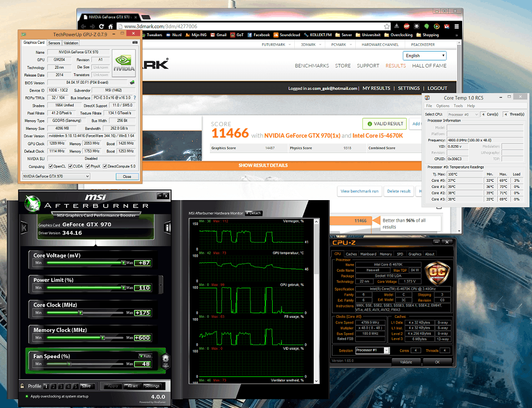Toggle CUDA checkbox in GPU-Z
This screenshot has height=408, width=532.
coord(70,166)
